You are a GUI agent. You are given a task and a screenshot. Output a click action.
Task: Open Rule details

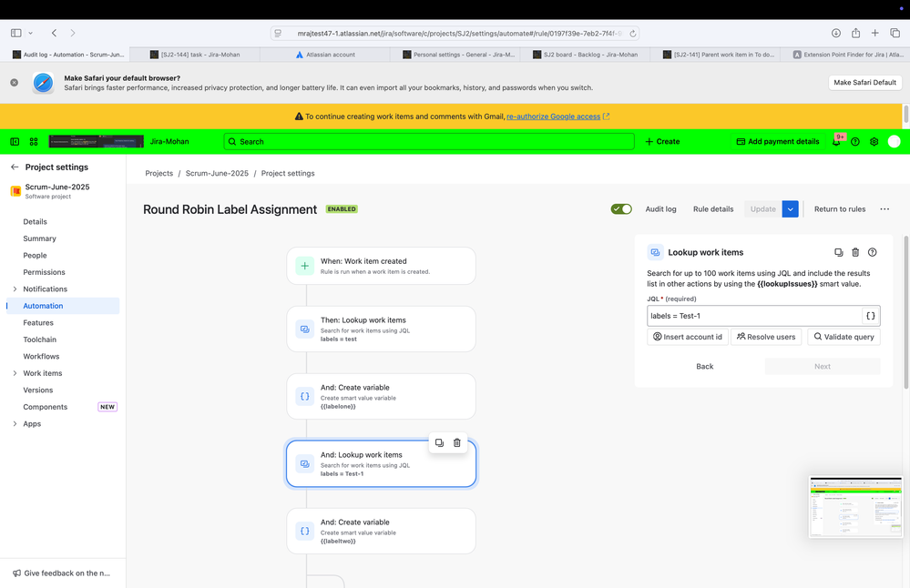click(x=712, y=208)
